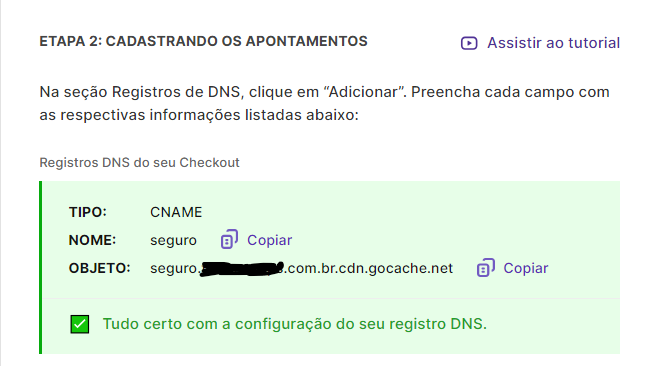Click the instructions paragraph mentioning Adicionar

pyautogui.click(x=324, y=103)
